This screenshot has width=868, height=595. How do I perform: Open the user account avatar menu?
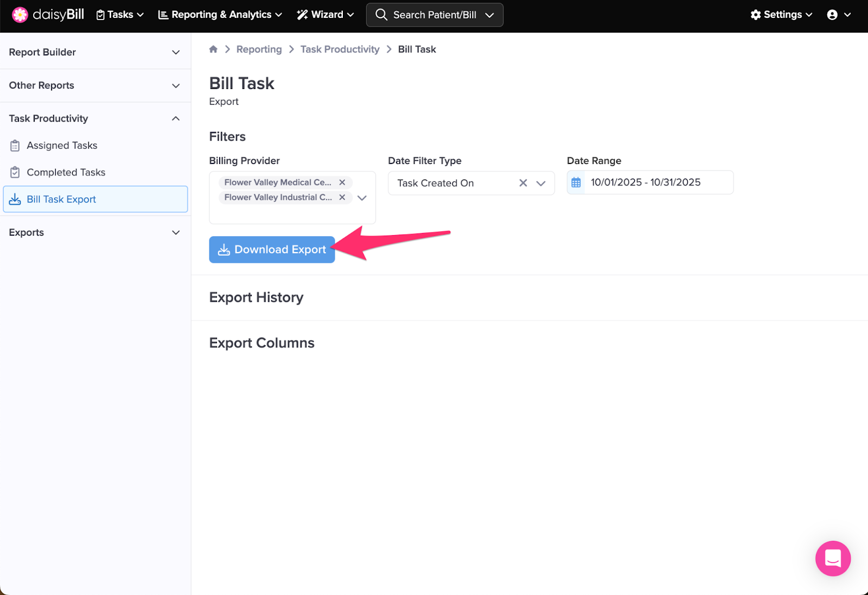pos(838,15)
